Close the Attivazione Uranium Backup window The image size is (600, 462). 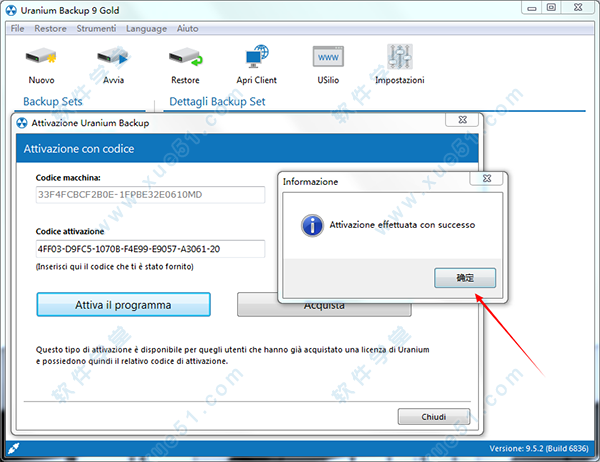tap(462, 119)
